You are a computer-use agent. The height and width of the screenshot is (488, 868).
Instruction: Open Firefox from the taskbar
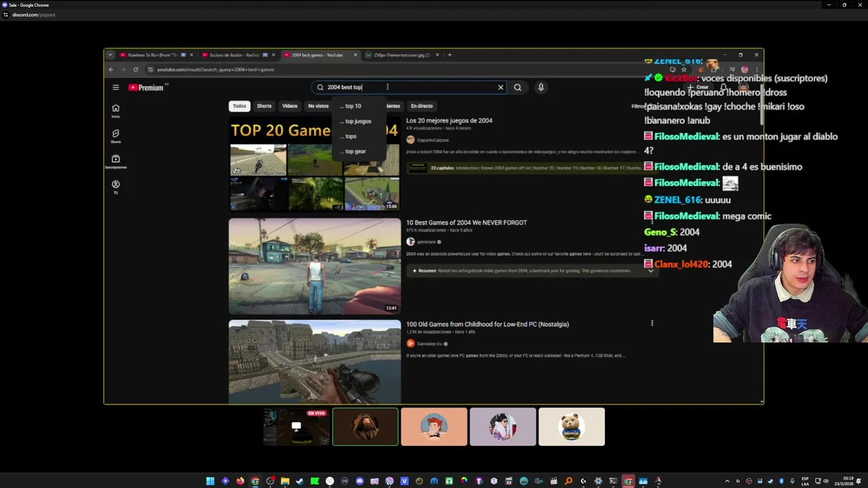point(240,481)
